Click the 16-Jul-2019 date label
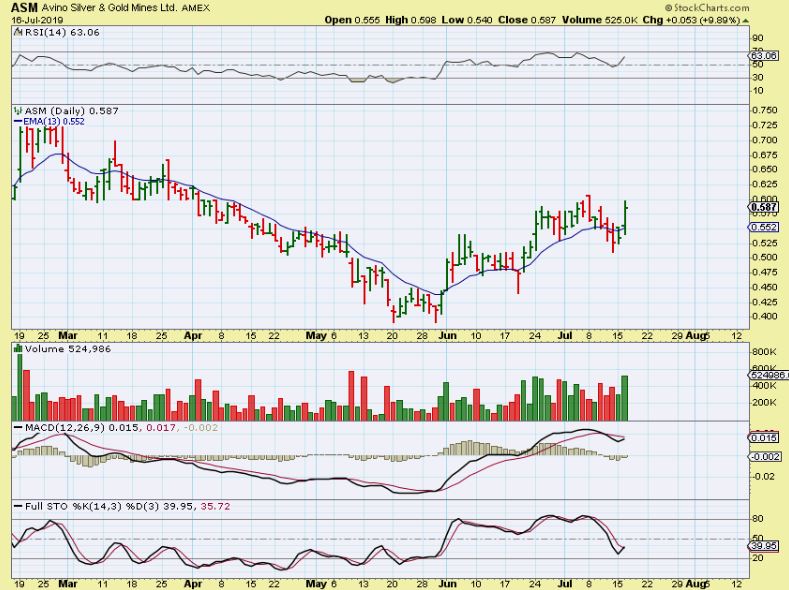 tap(31, 20)
